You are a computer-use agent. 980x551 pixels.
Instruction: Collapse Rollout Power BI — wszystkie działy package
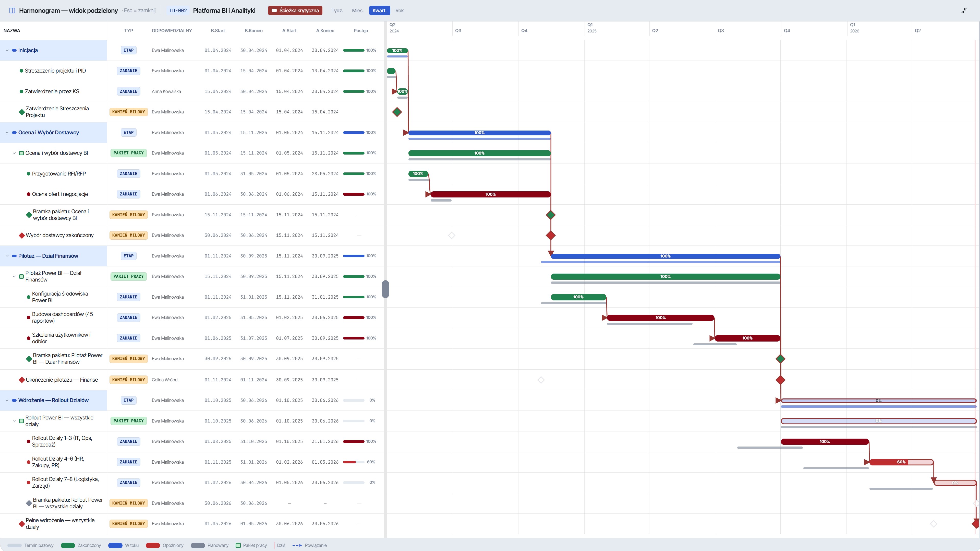point(14,421)
